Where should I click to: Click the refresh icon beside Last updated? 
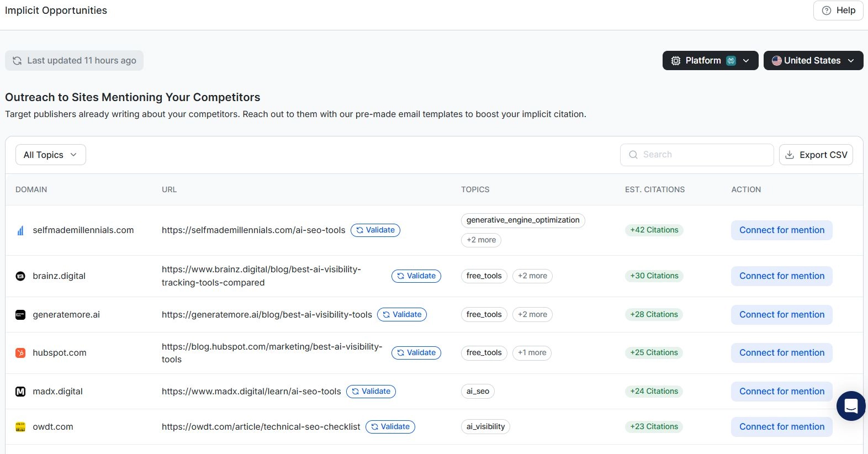click(17, 61)
